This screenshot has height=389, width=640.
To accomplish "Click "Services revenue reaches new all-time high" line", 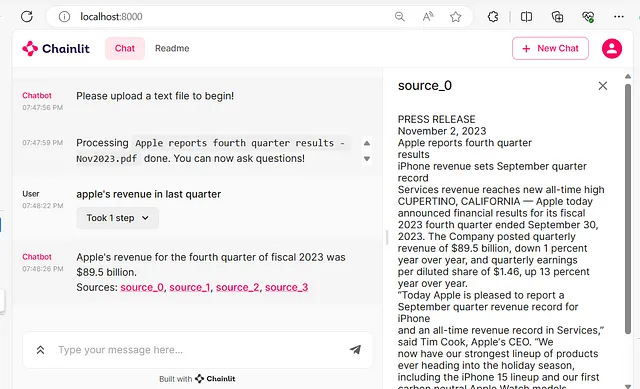I will click(x=501, y=190).
